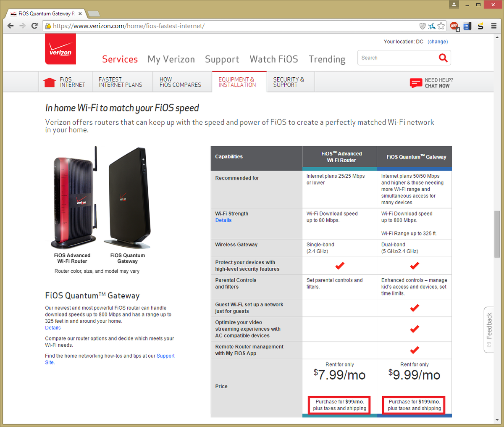The width and height of the screenshot is (504, 427).
Task: Click the red search magnifier icon
Action: point(443,58)
